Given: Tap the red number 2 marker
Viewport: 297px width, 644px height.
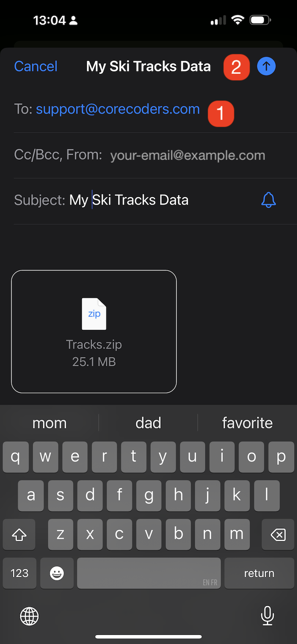Looking at the screenshot, I should (236, 67).
